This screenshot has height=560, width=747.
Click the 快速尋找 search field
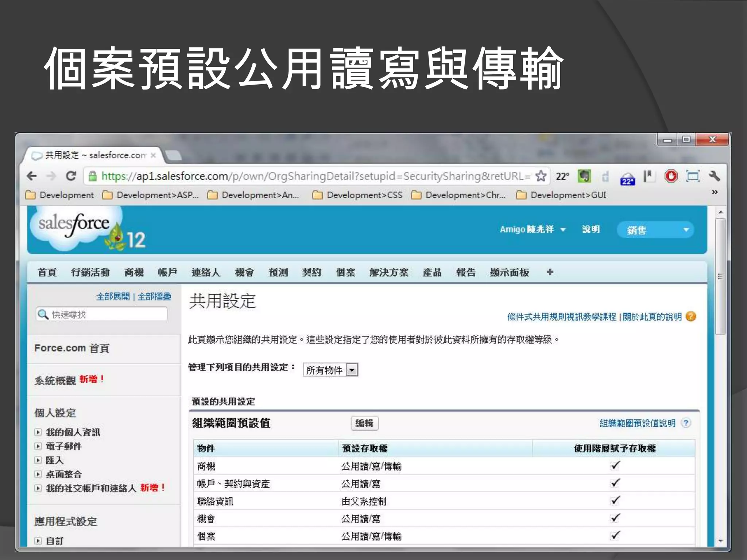coord(102,314)
